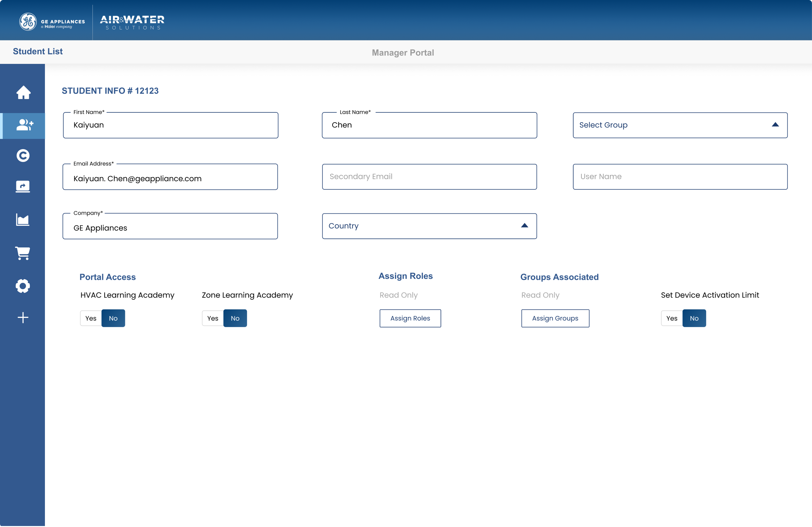
Task: Go to Home via sidebar house icon
Action: coord(23,92)
